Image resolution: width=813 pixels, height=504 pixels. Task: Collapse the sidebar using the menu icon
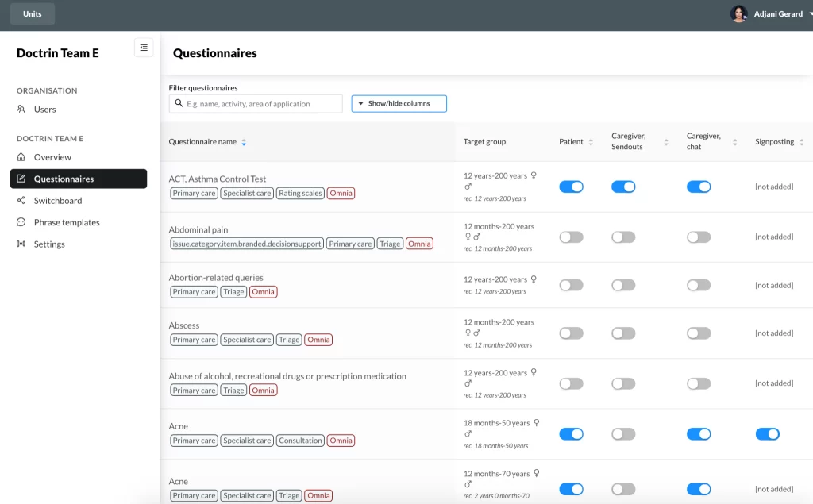[x=144, y=48]
